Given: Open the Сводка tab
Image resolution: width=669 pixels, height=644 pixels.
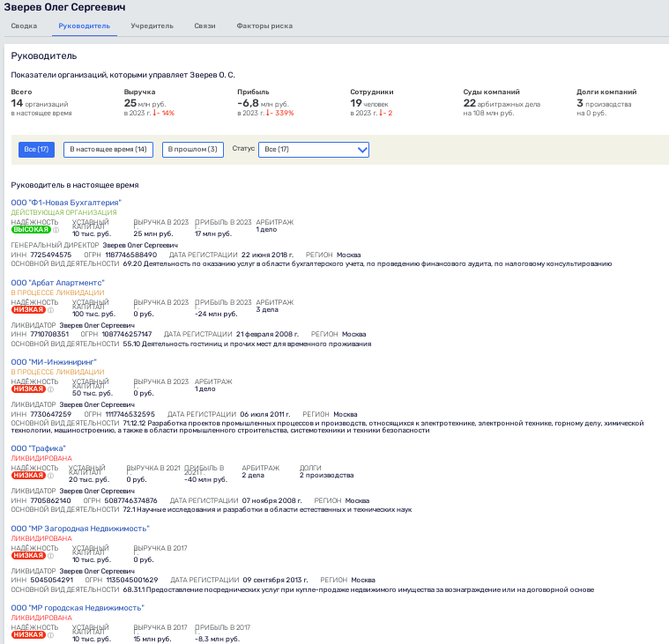Looking at the screenshot, I should click(x=24, y=26).
